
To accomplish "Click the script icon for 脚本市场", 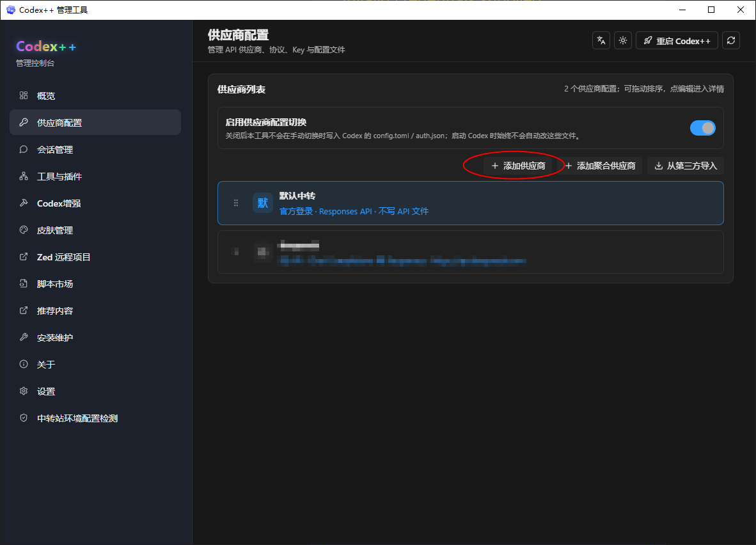I will [23, 283].
